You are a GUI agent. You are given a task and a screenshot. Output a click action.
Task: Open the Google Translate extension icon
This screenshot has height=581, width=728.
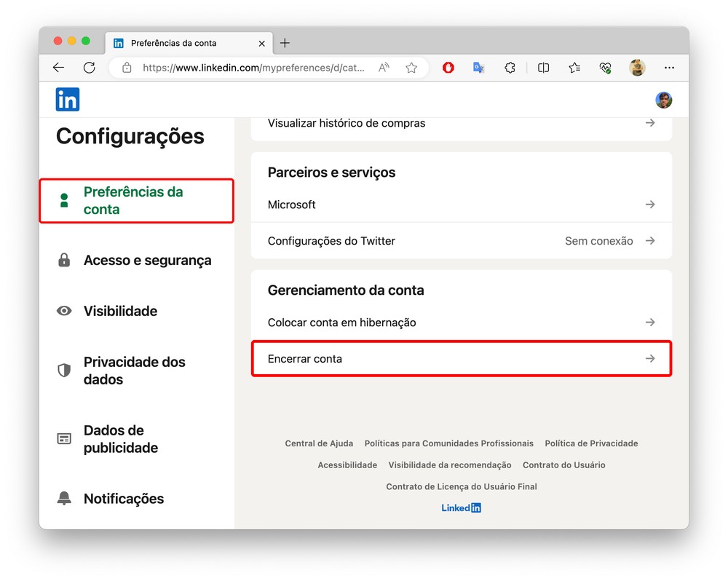[x=479, y=68]
